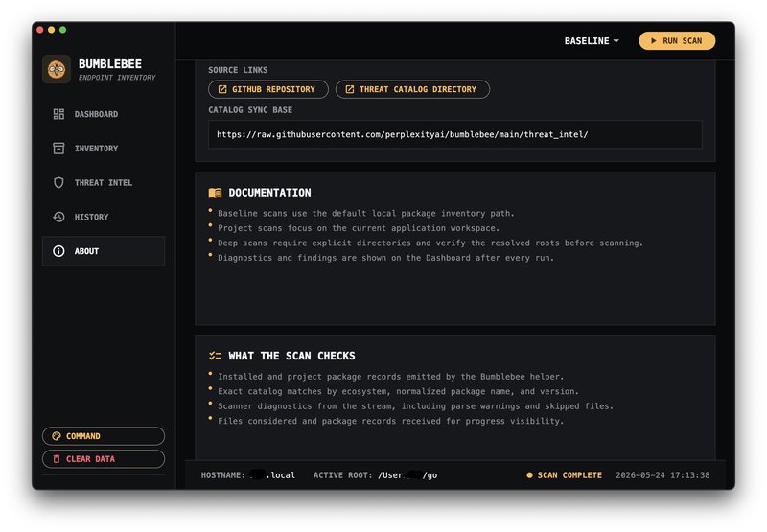The width and height of the screenshot is (767, 532).
Task: Click the line 'Files considered and package records received'
Action: 391,421
